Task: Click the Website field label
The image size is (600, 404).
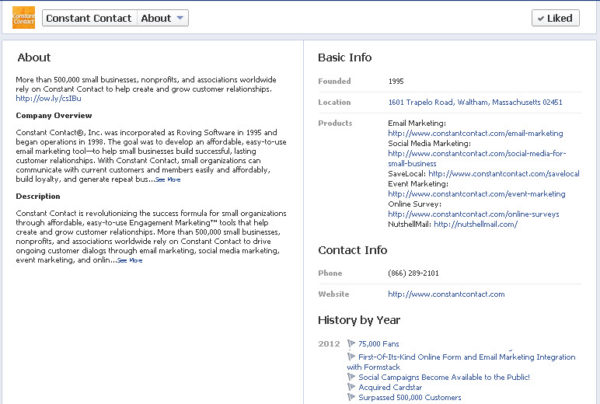Action: click(333, 294)
